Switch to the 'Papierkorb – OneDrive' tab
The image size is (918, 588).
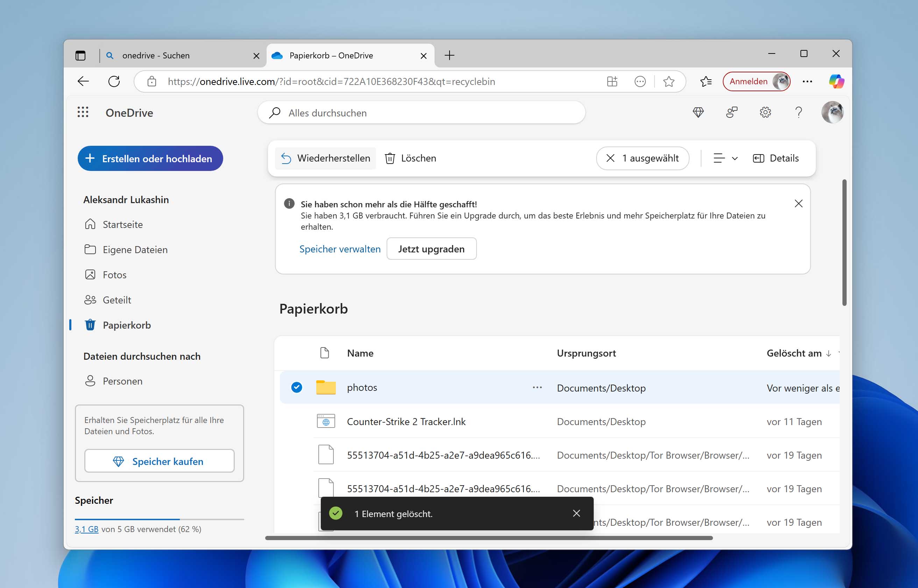[x=350, y=56]
